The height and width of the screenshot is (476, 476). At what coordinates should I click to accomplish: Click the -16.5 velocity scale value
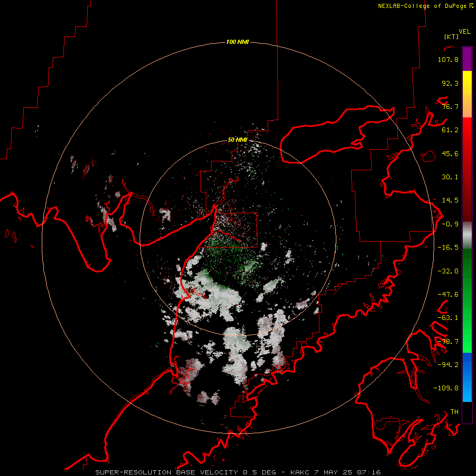click(448, 248)
